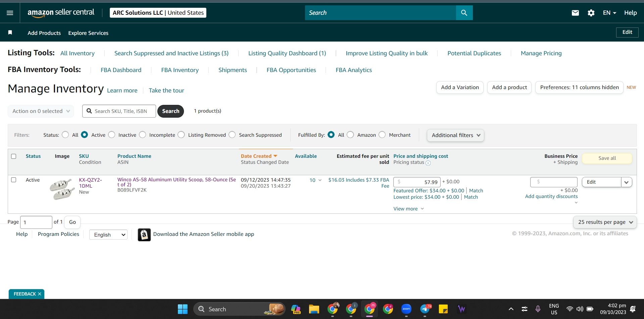Viewport: 644px width, 319px height.
Task: Select Amazon under Fulfilled By
Action: coord(350,135)
